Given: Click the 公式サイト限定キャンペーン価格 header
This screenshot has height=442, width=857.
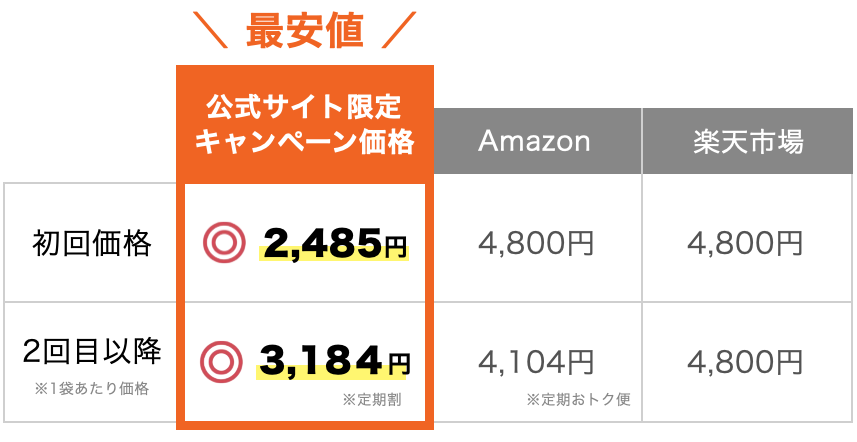Looking at the screenshot, I should coord(304,124).
